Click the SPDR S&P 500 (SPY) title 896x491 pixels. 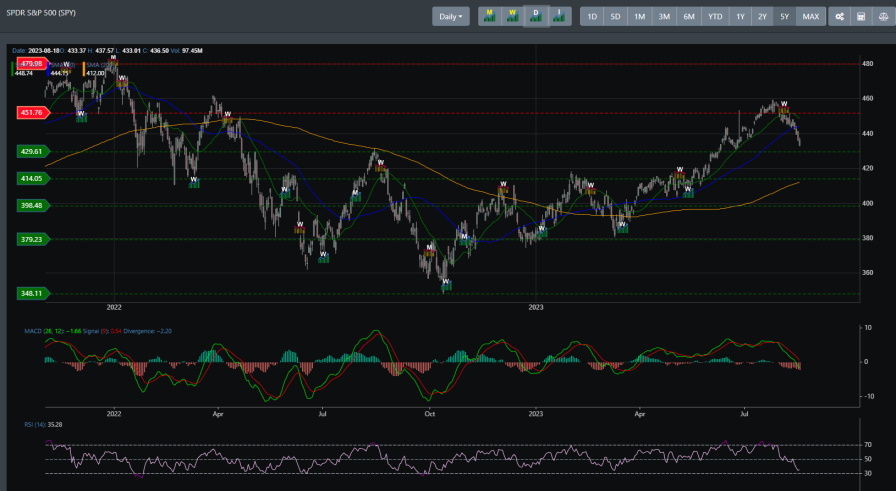[41, 13]
